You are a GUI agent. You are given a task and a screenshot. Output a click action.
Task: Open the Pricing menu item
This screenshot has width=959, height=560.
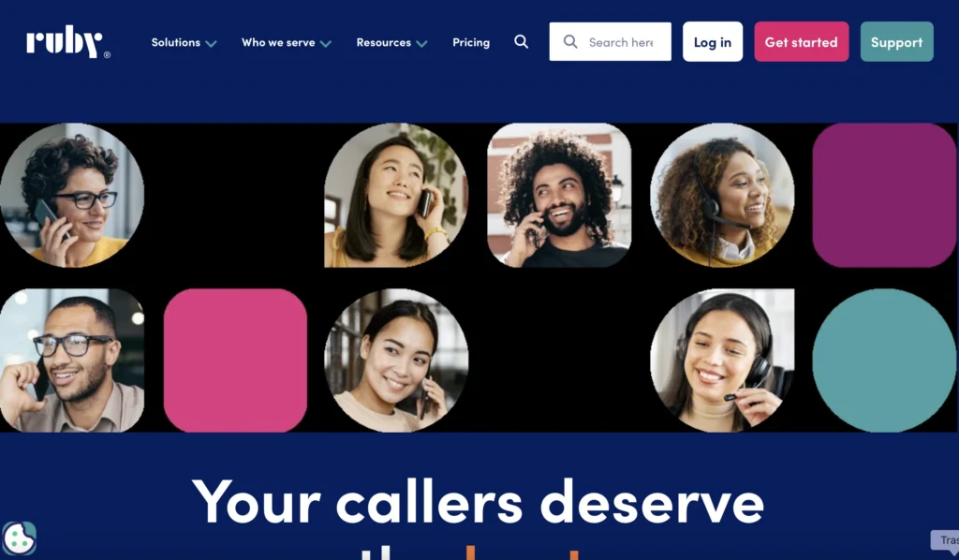pyautogui.click(x=471, y=42)
